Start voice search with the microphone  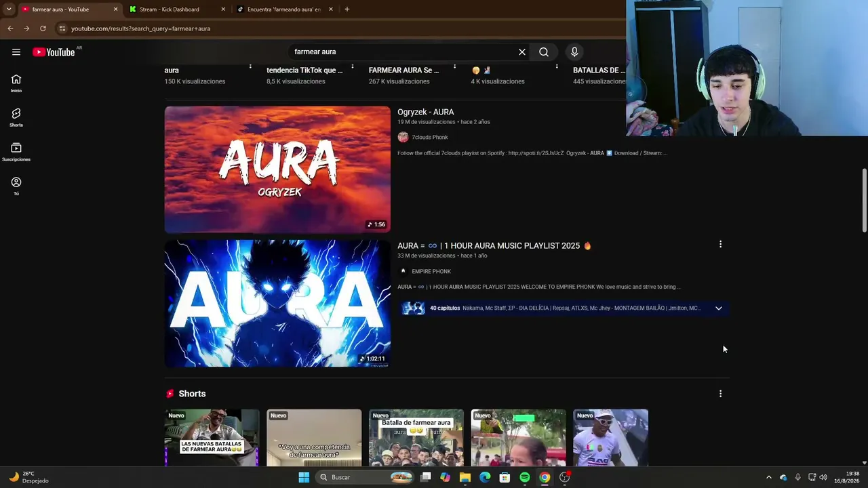coord(574,52)
